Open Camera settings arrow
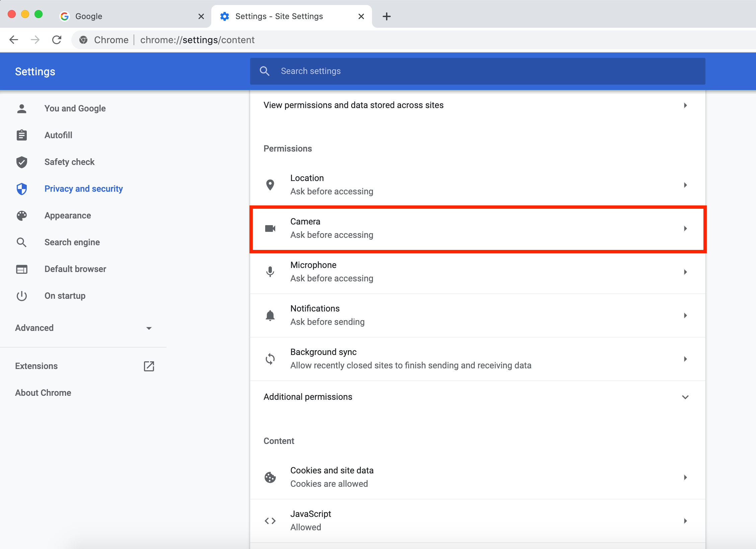Viewport: 756px width, 549px height. (685, 228)
